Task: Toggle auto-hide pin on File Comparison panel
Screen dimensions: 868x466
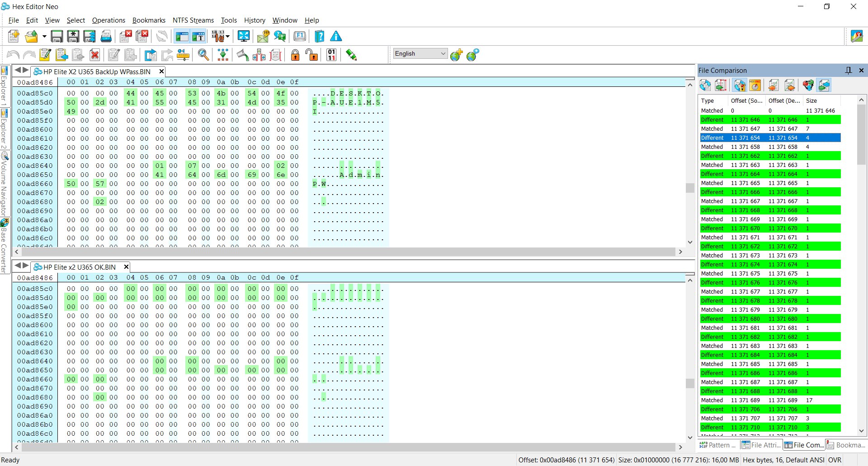Action: (x=849, y=70)
